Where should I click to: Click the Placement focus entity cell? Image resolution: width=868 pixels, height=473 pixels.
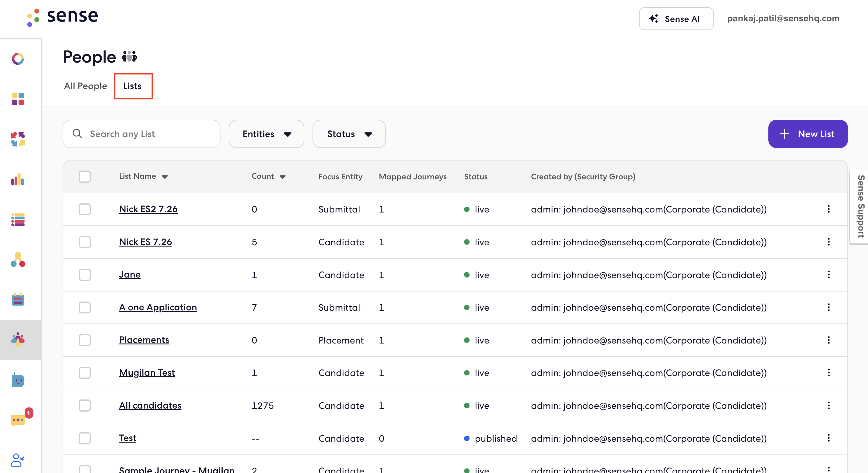click(341, 340)
